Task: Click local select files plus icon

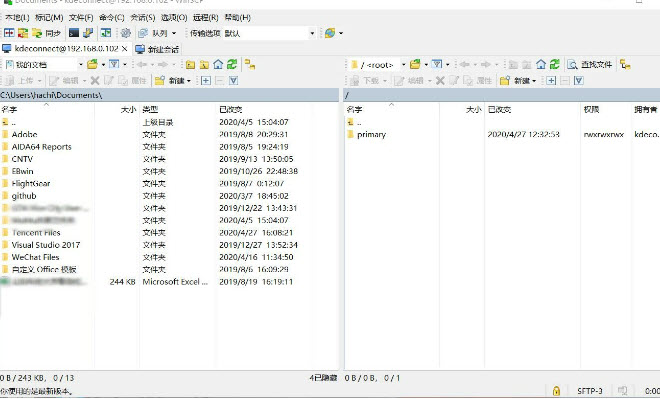Action: click(206, 80)
